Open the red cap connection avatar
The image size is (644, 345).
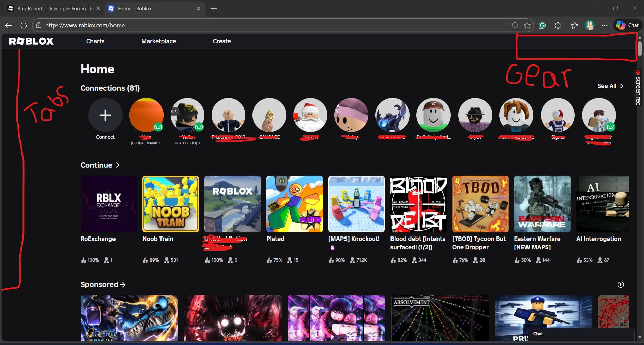pos(433,115)
